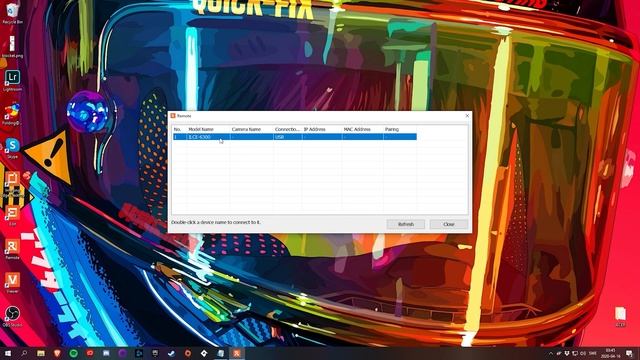Open File Explorer from the taskbar
Image resolution: width=640 pixels, height=360 pixels.
point(41,353)
